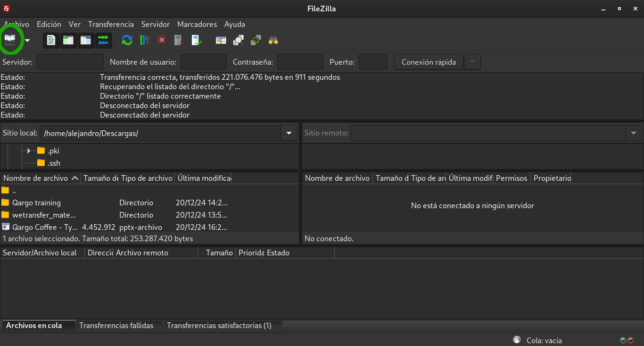
Task: Open the Archivo menu
Action: coord(17,24)
